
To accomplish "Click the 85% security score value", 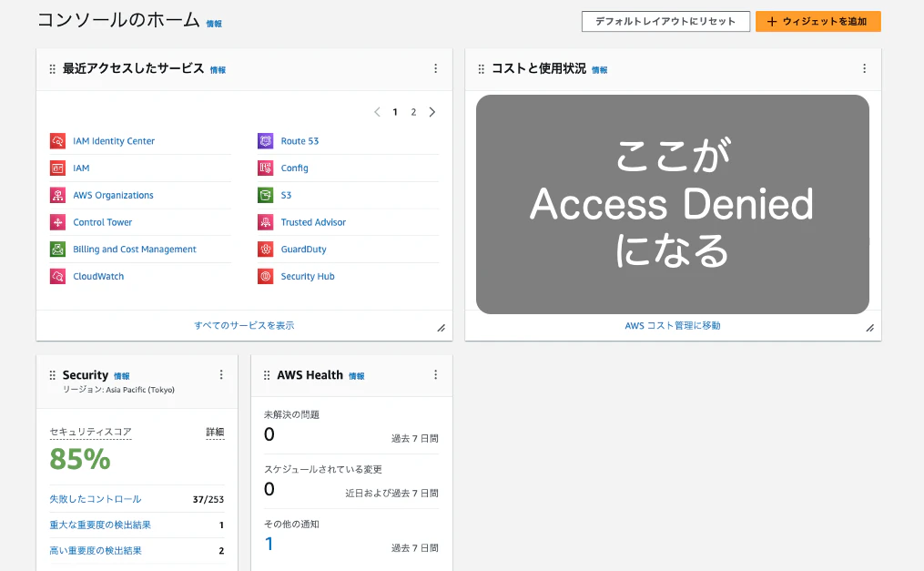I will point(80,459).
